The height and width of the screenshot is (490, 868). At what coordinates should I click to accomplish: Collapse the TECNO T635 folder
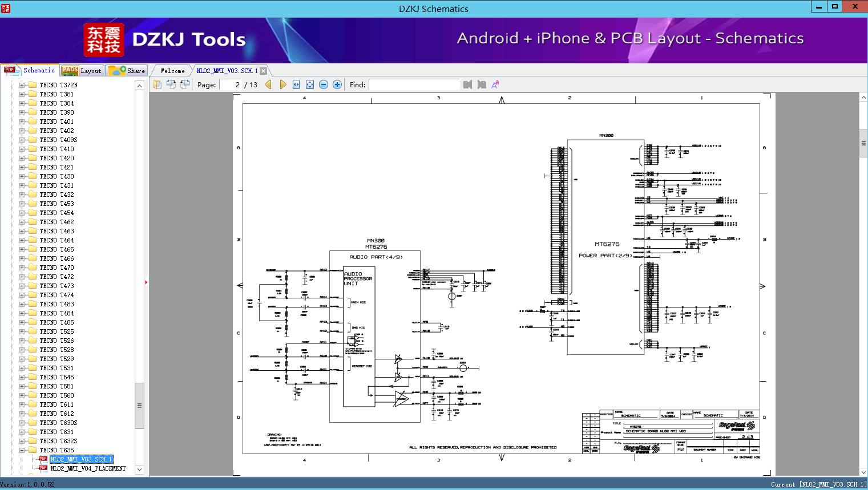[x=22, y=450]
